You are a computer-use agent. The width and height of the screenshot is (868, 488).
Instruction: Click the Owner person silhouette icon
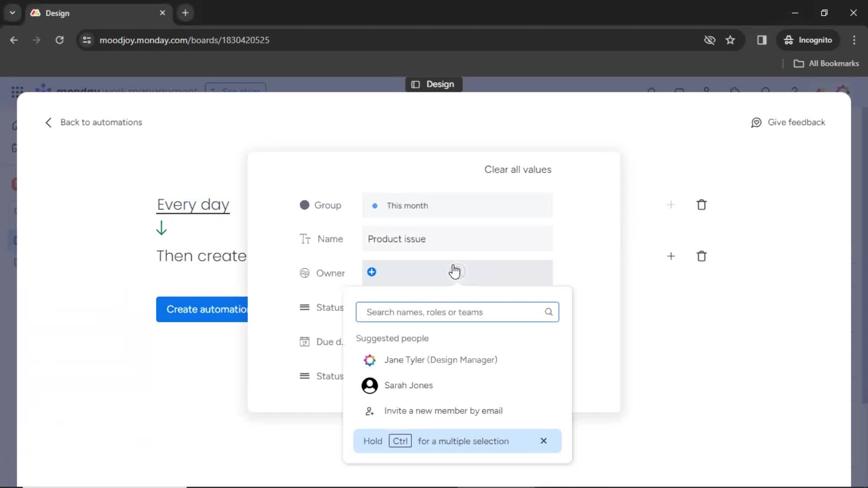305,272
